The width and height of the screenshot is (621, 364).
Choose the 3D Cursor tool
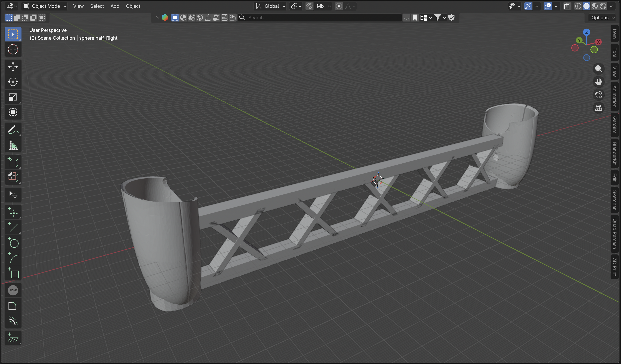pos(13,49)
